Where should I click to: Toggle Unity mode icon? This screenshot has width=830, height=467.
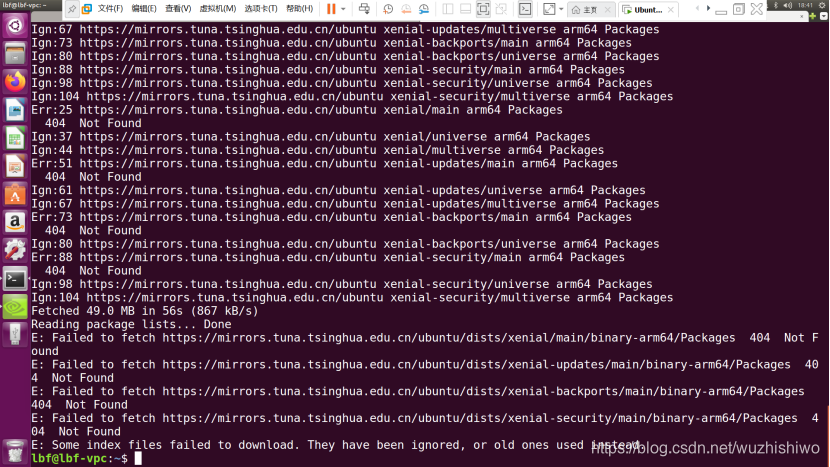tap(501, 9)
